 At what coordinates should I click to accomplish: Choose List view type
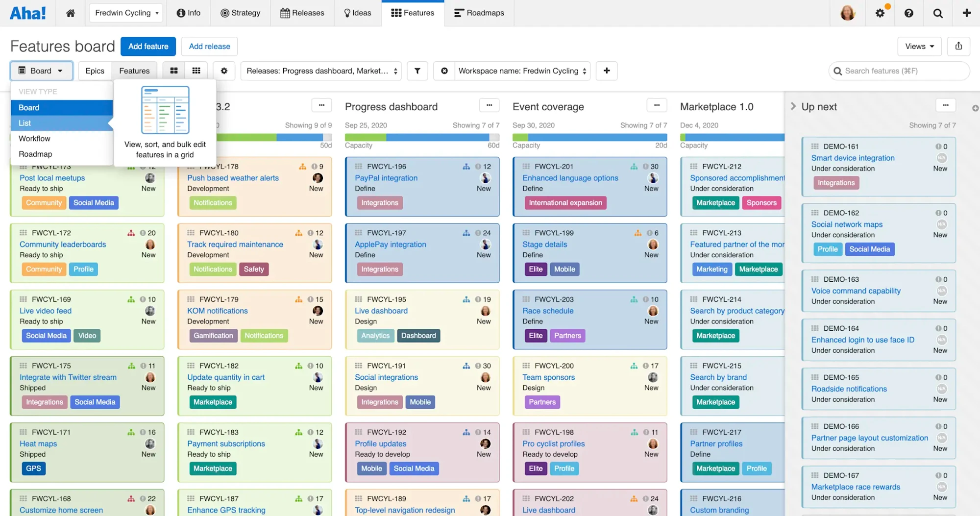pos(62,123)
